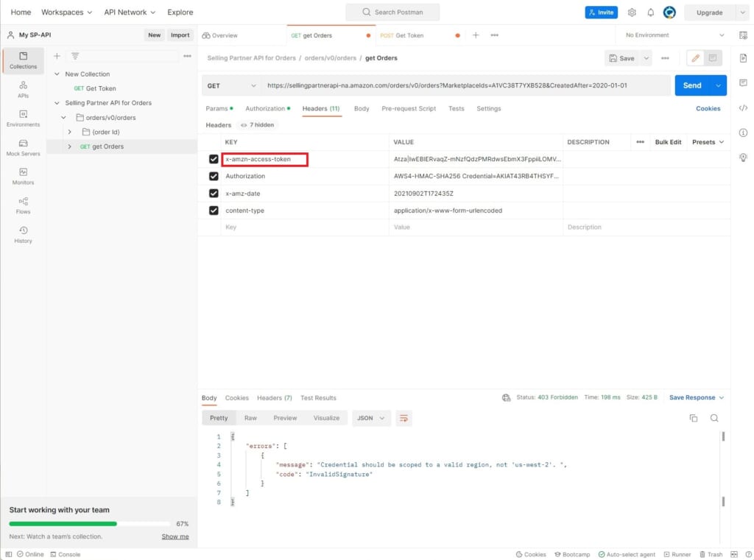Viewport: 754px width, 560px height.
Task: Open the notifications bell
Action: pyautogui.click(x=651, y=13)
